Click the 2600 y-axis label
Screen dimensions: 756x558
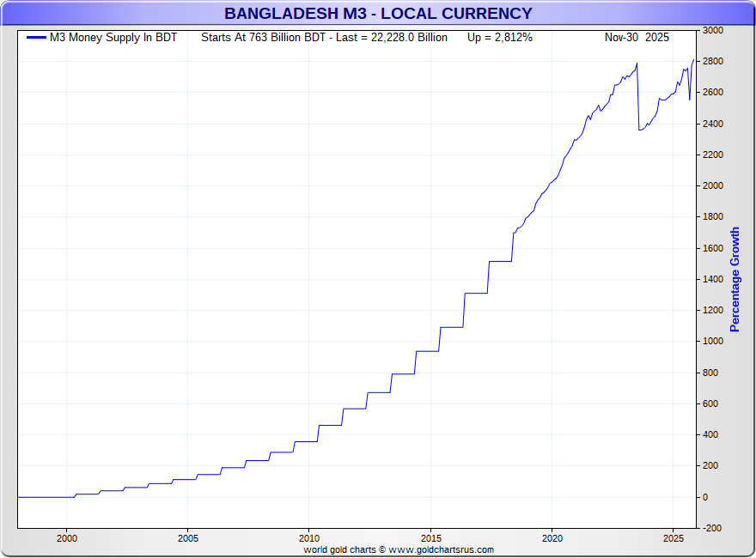coord(712,92)
